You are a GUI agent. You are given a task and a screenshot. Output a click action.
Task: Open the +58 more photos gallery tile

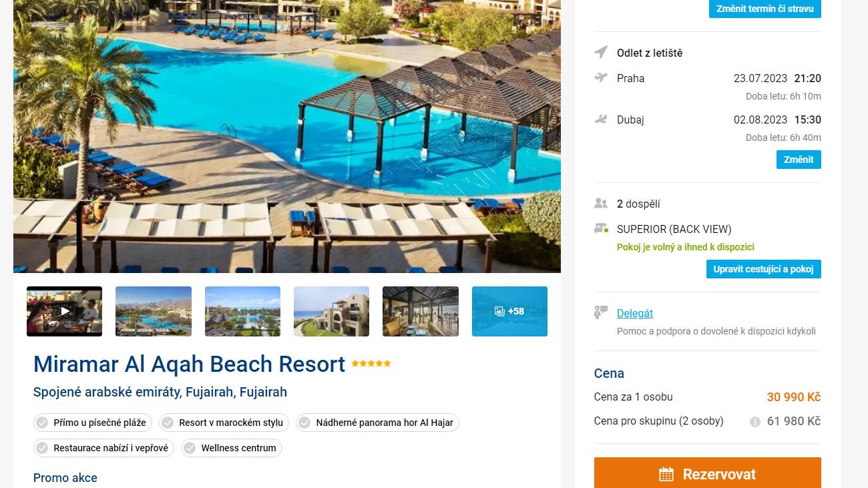coord(509,311)
